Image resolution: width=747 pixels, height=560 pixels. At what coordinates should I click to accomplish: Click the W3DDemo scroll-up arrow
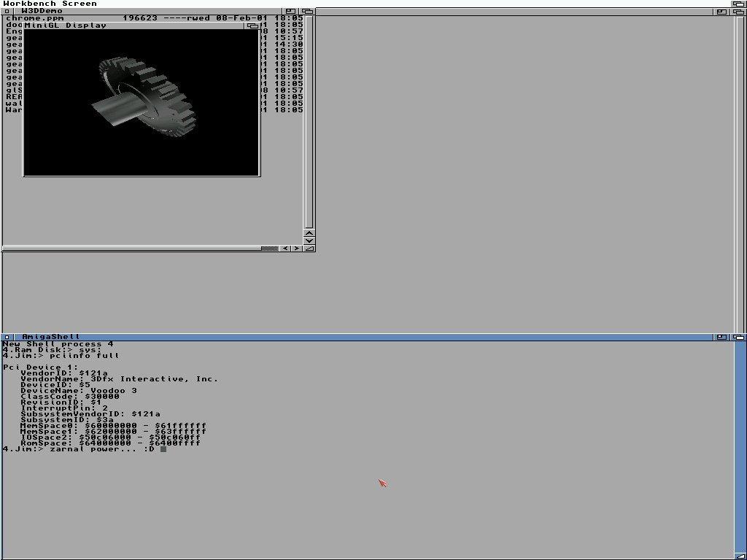pos(309,233)
